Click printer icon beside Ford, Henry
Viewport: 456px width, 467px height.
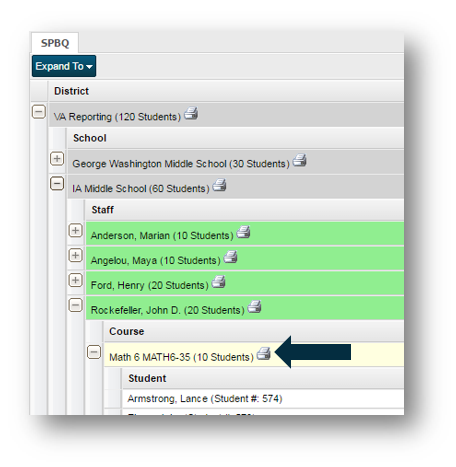pyautogui.click(x=219, y=282)
